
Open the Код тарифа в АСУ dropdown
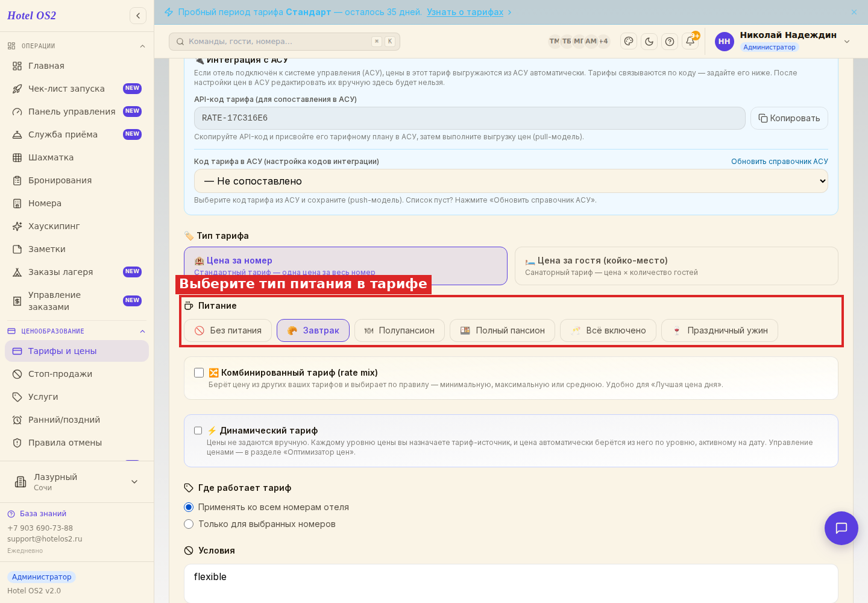pos(511,181)
